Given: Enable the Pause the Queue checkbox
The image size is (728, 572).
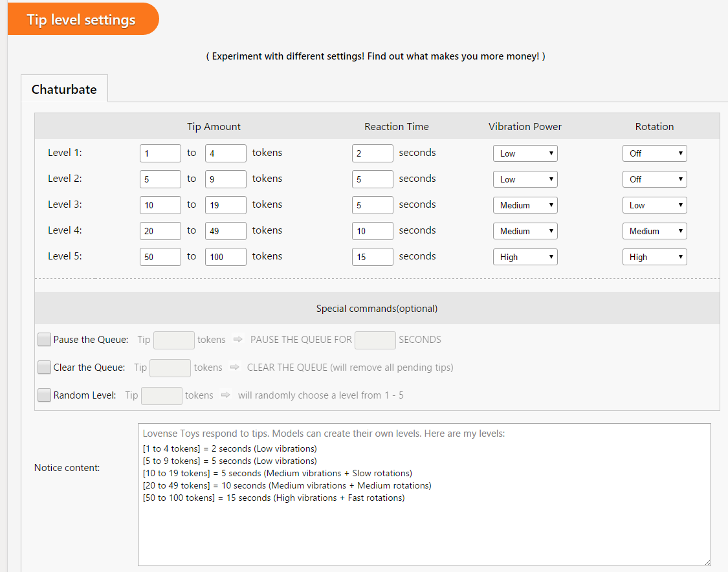Looking at the screenshot, I should [44, 340].
